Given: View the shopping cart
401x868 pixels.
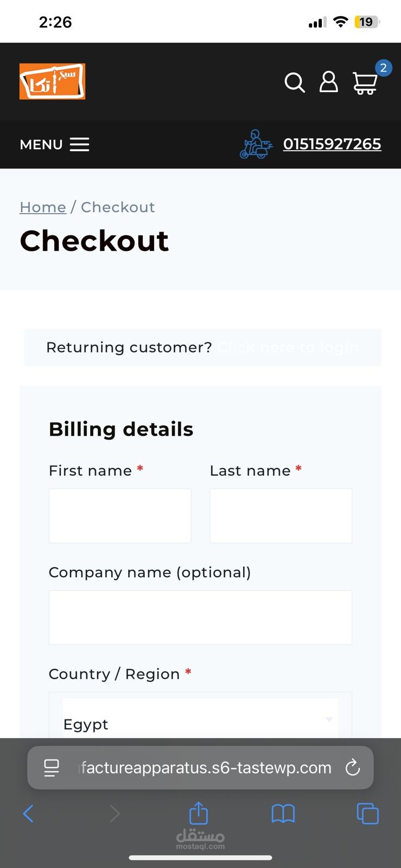Looking at the screenshot, I should coord(365,83).
